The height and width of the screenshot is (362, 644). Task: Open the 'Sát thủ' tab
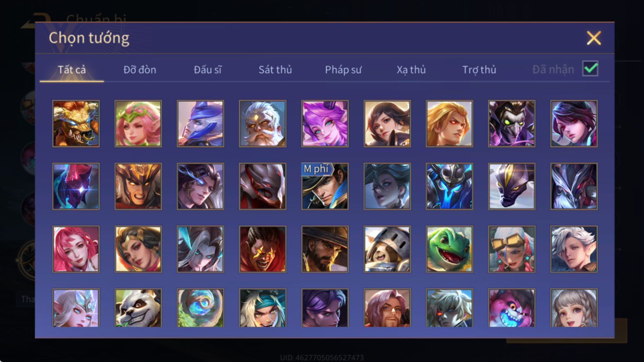tap(275, 69)
